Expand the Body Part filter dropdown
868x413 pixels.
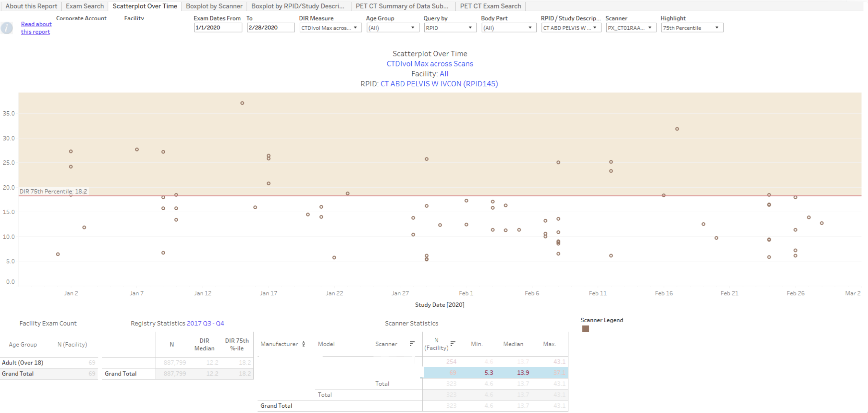pos(508,28)
